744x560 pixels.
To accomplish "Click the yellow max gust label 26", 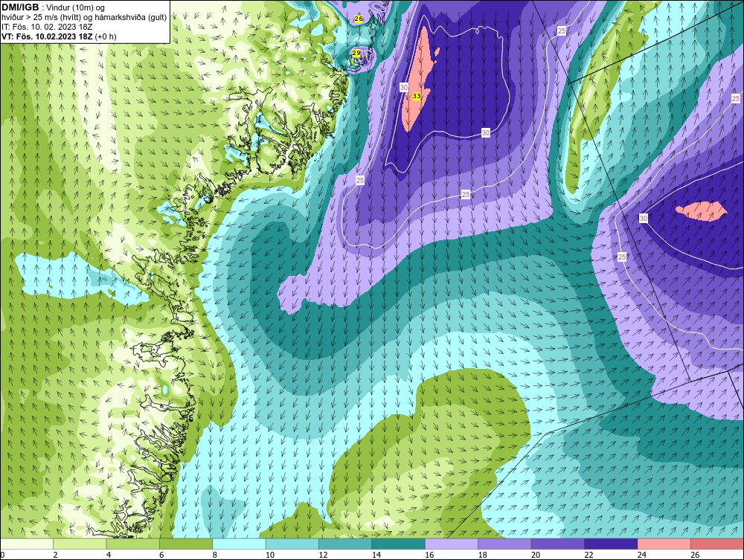I will pyautogui.click(x=359, y=19).
